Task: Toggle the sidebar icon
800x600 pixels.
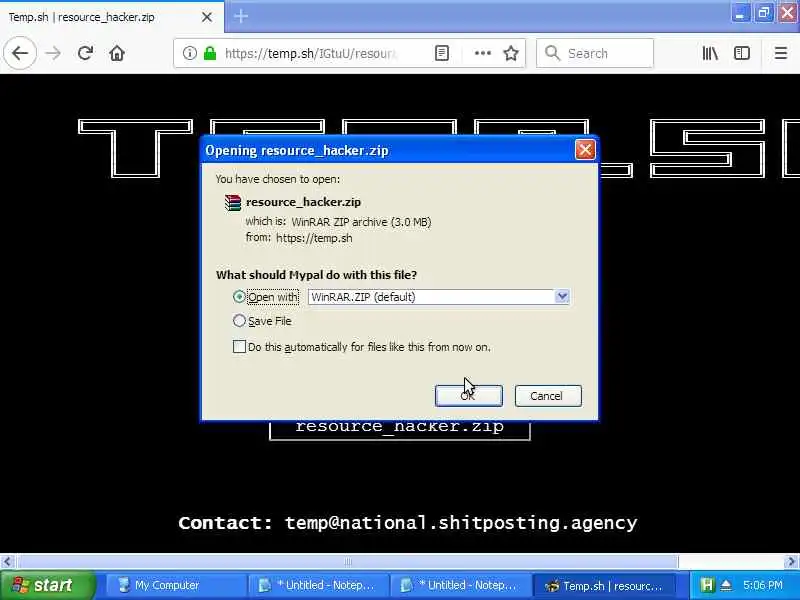Action: [x=742, y=53]
